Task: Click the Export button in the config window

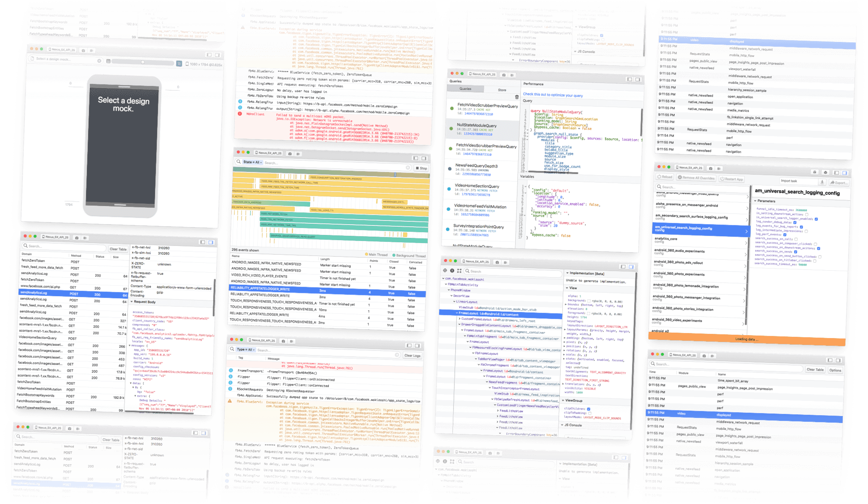Action: tap(838, 183)
